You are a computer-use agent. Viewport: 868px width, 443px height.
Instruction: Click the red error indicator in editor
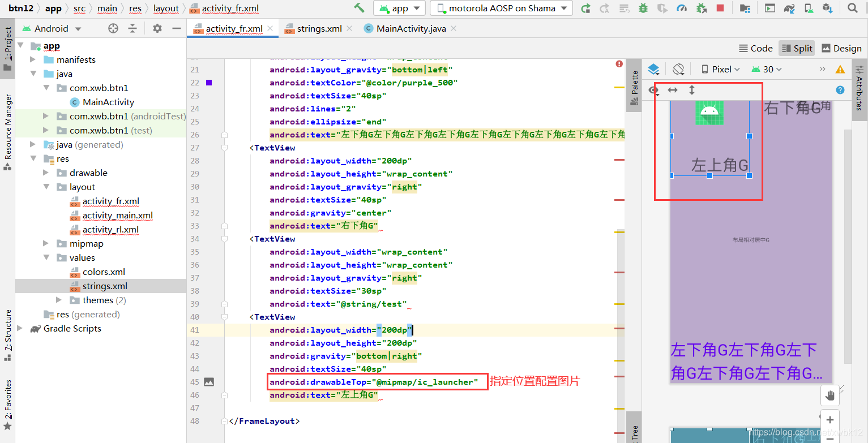coord(619,64)
